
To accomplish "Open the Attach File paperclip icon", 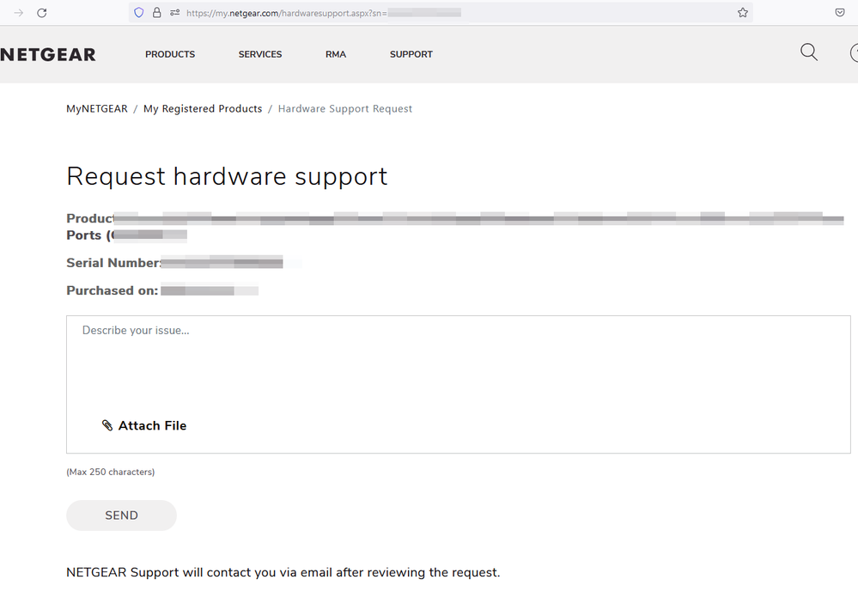I will (107, 425).
